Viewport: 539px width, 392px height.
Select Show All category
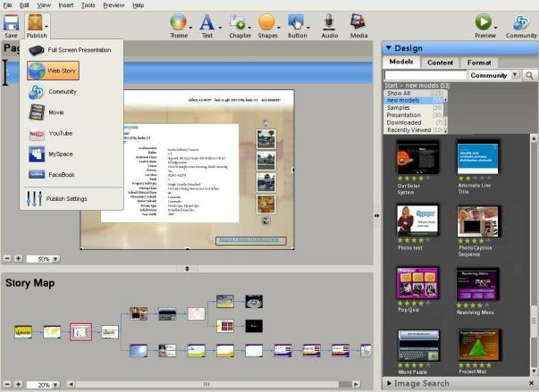tap(414, 93)
